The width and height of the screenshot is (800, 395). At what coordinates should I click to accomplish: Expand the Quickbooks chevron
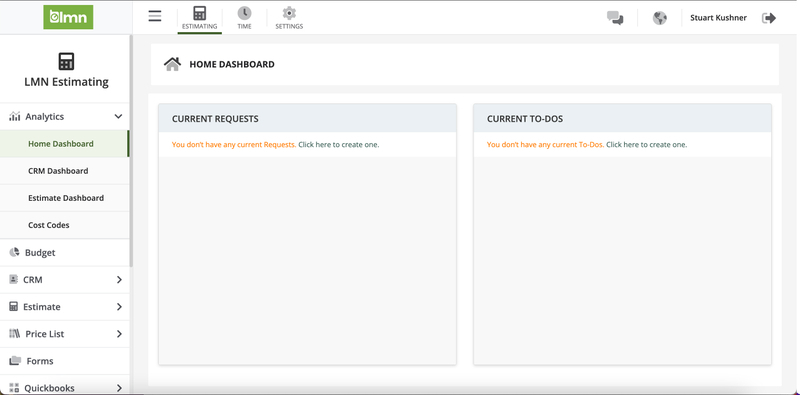[119, 388]
